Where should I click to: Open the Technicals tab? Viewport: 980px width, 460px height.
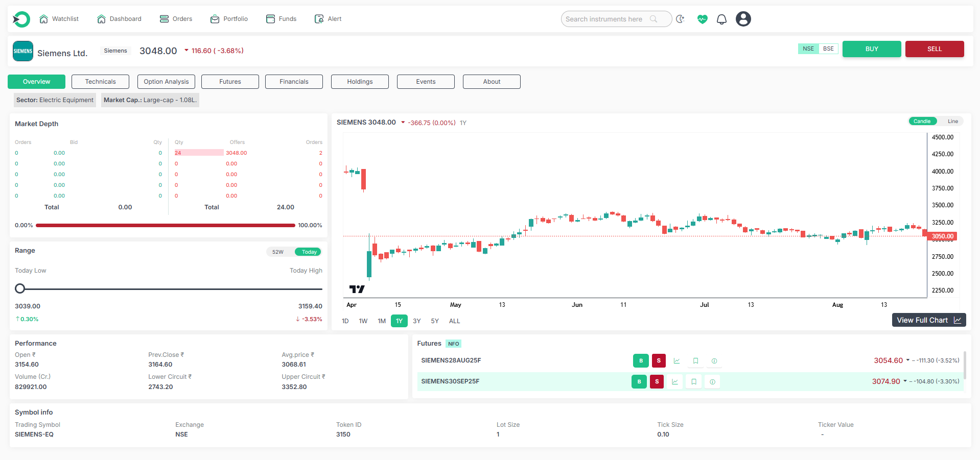(100, 82)
